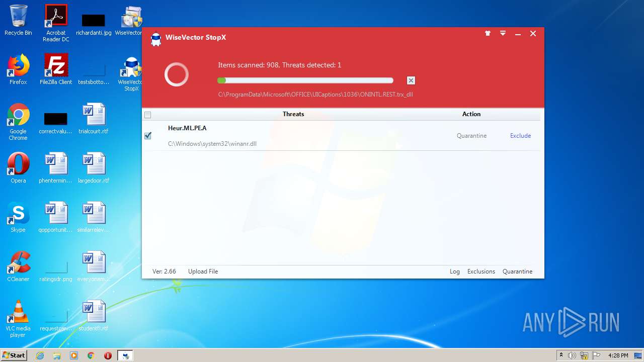Open the similarrelev document on desktop
Screen dimensions: 644x362
[94, 217]
